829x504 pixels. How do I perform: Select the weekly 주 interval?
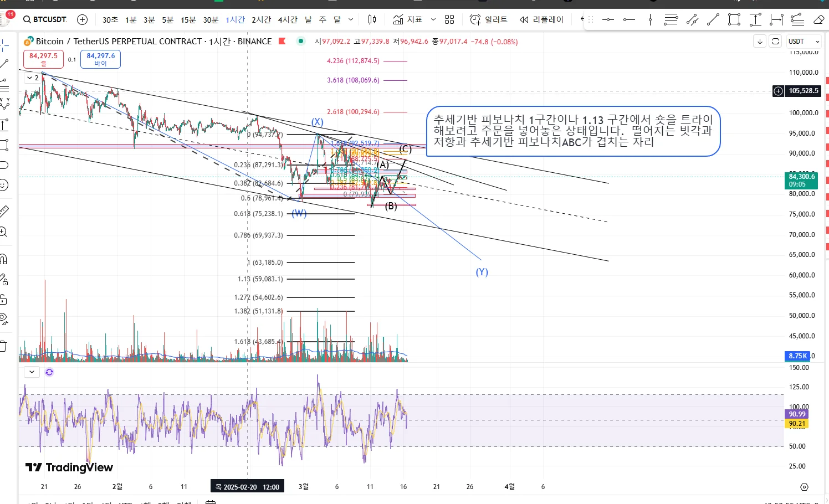pyautogui.click(x=323, y=19)
